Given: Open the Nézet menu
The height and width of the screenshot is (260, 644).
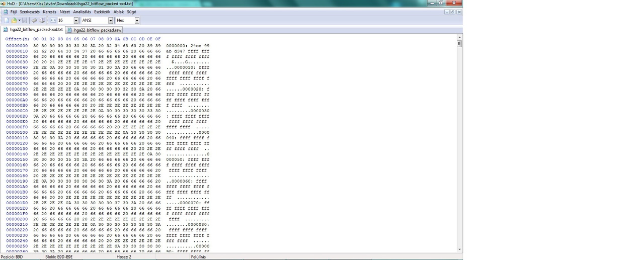Looking at the screenshot, I should pos(65,12).
